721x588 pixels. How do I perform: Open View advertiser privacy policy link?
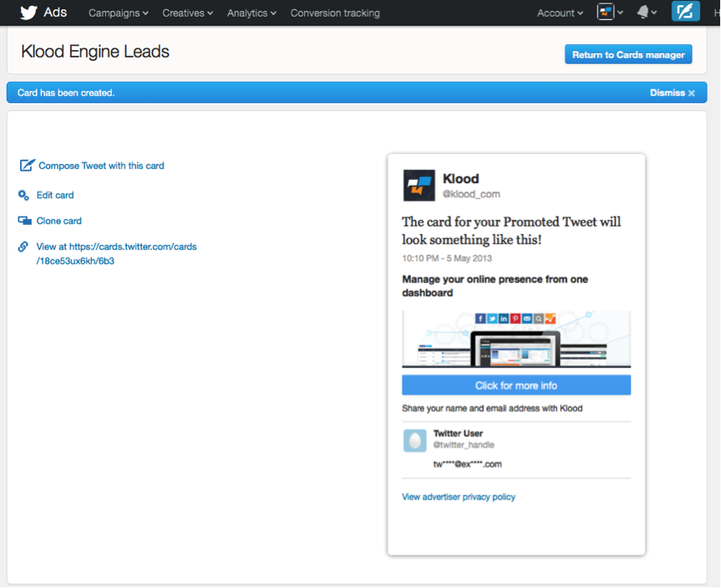(x=458, y=496)
